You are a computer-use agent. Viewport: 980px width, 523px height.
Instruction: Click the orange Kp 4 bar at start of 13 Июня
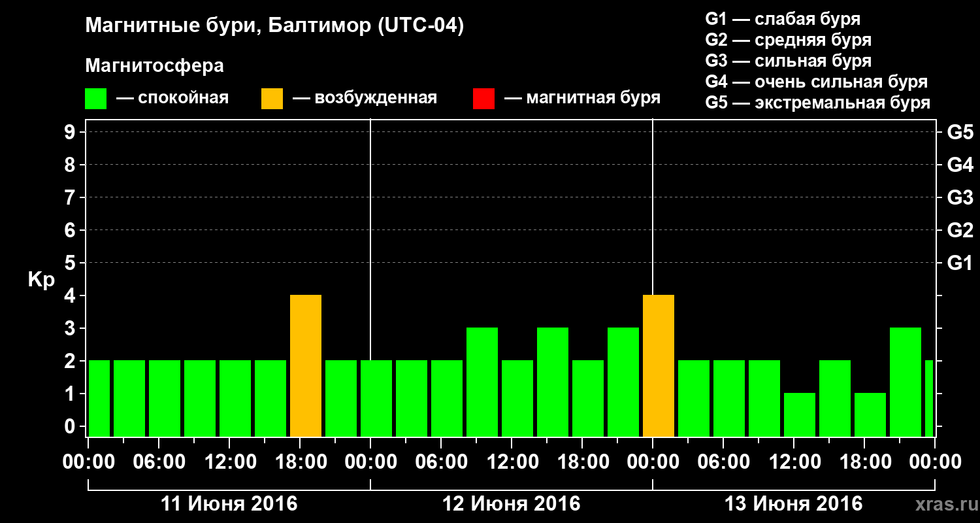click(659, 365)
